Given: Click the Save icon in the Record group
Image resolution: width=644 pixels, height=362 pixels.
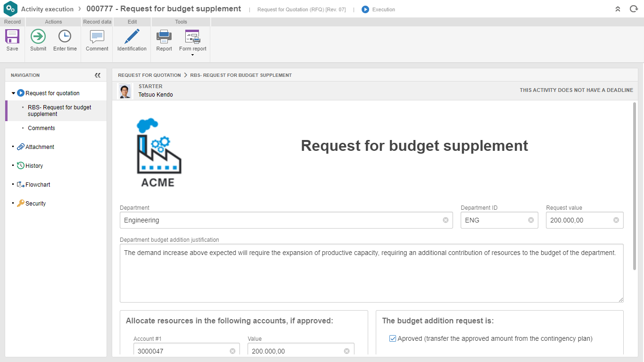Looking at the screenshot, I should click(12, 36).
